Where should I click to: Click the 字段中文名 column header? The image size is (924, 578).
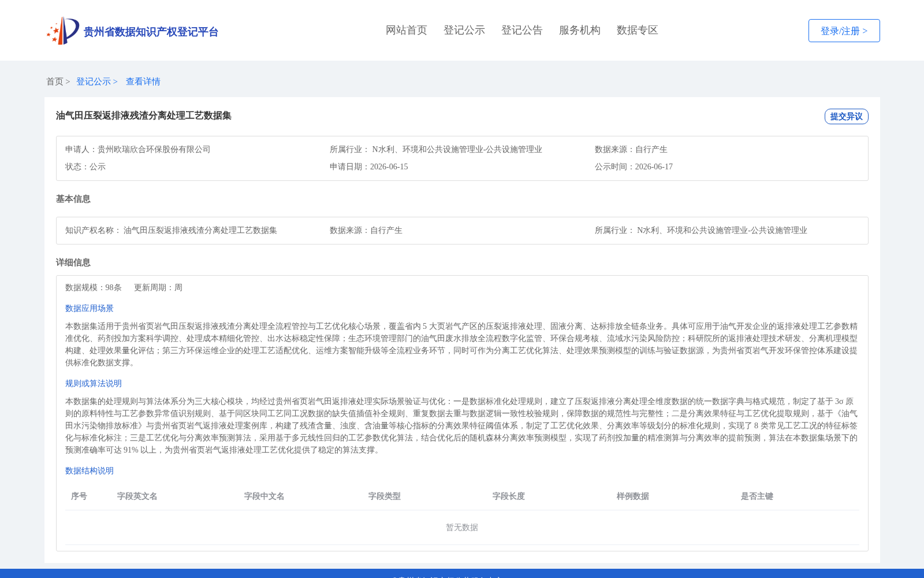pyautogui.click(x=264, y=496)
